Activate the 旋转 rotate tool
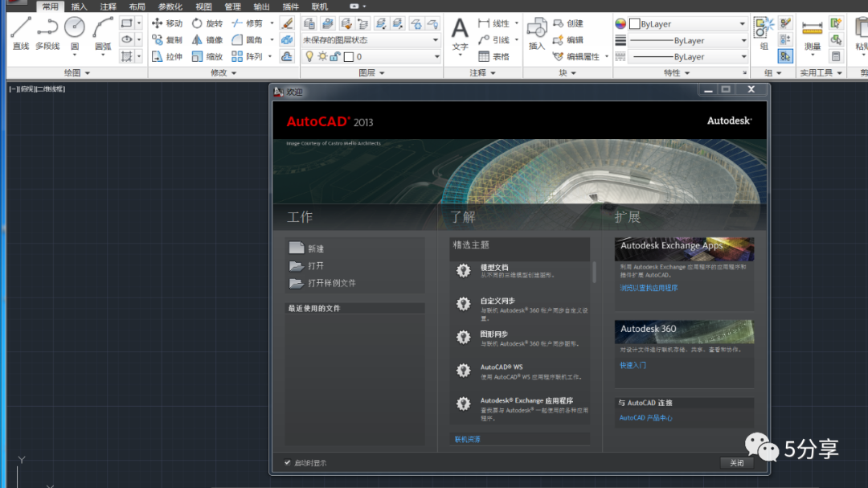Viewport: 868px width, 488px height. [x=207, y=23]
